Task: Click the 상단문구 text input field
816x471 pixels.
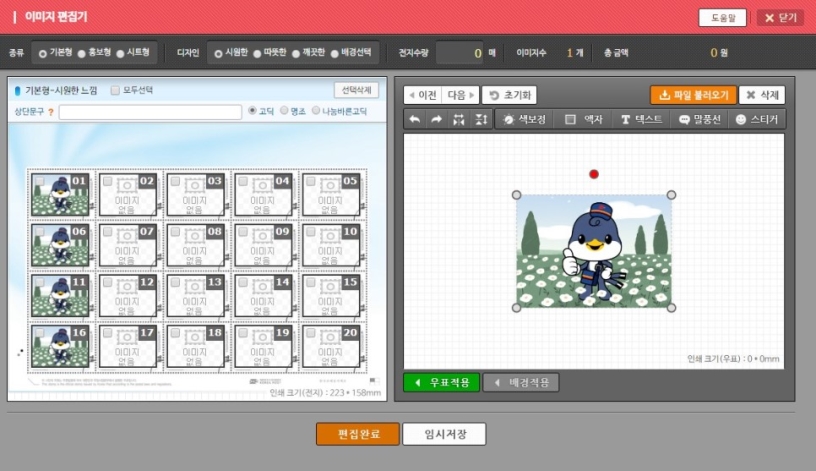Action: [x=150, y=112]
